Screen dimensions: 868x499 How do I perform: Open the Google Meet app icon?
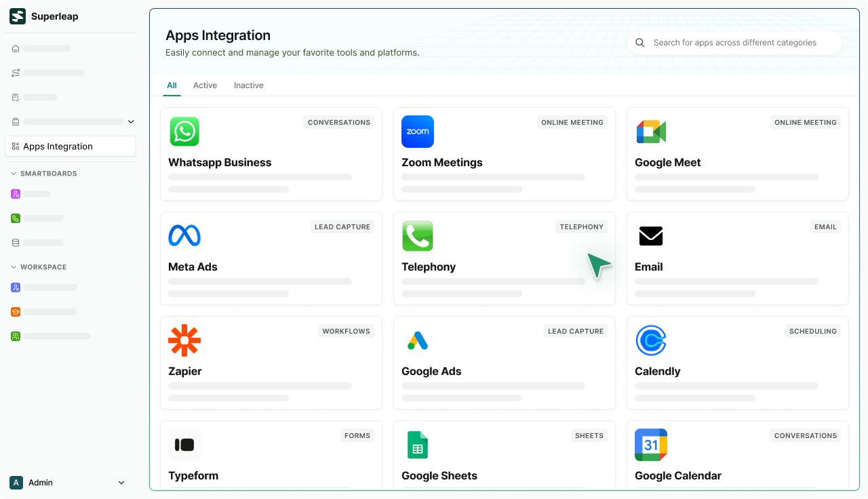[x=651, y=132]
